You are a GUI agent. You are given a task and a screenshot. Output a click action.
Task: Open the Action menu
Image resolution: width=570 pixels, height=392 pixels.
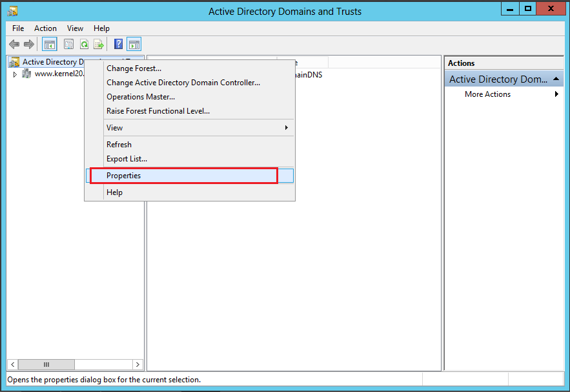point(45,28)
